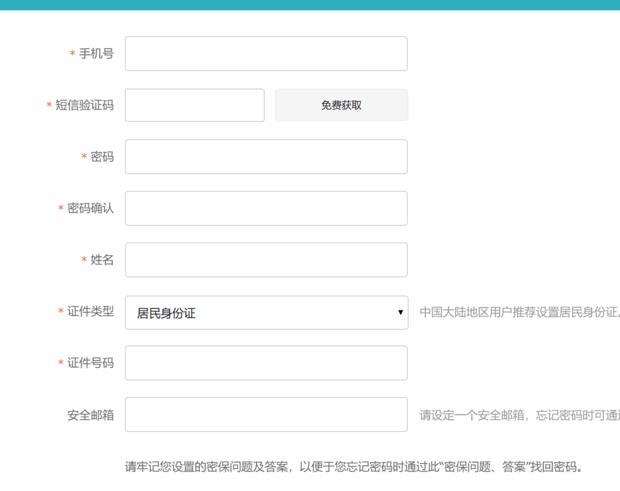Viewport: 620px width, 491px height.
Task: Click the 密码确认 label text
Action: [90, 208]
